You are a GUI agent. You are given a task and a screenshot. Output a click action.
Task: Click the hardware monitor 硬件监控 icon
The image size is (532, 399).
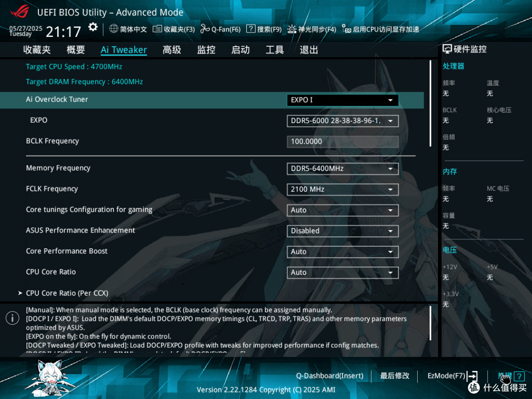(x=447, y=49)
